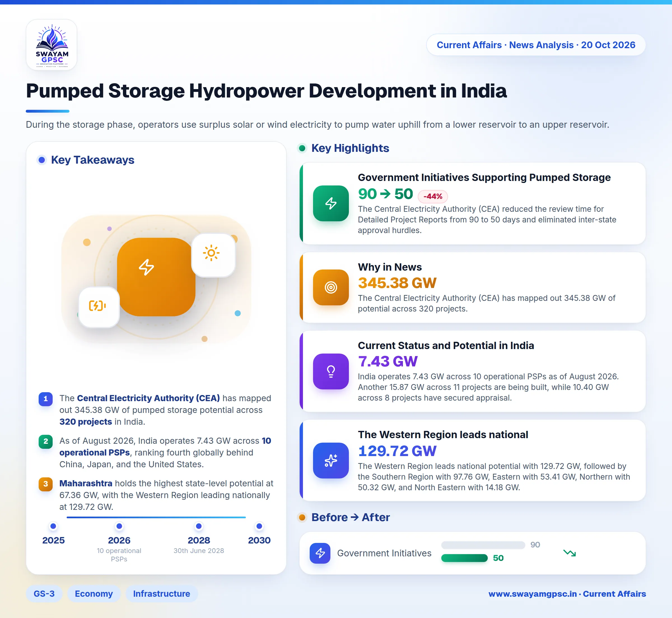Click the green downward trend arrow icon

click(570, 553)
